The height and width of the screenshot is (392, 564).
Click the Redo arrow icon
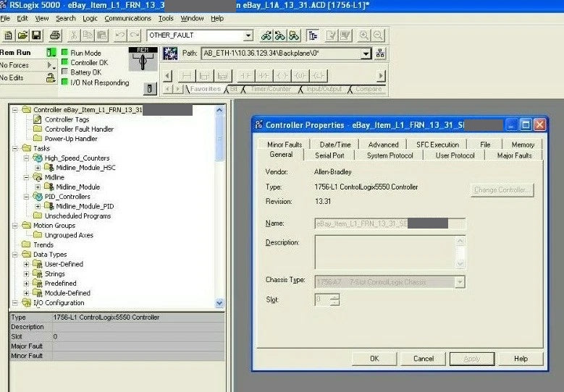[x=135, y=35]
